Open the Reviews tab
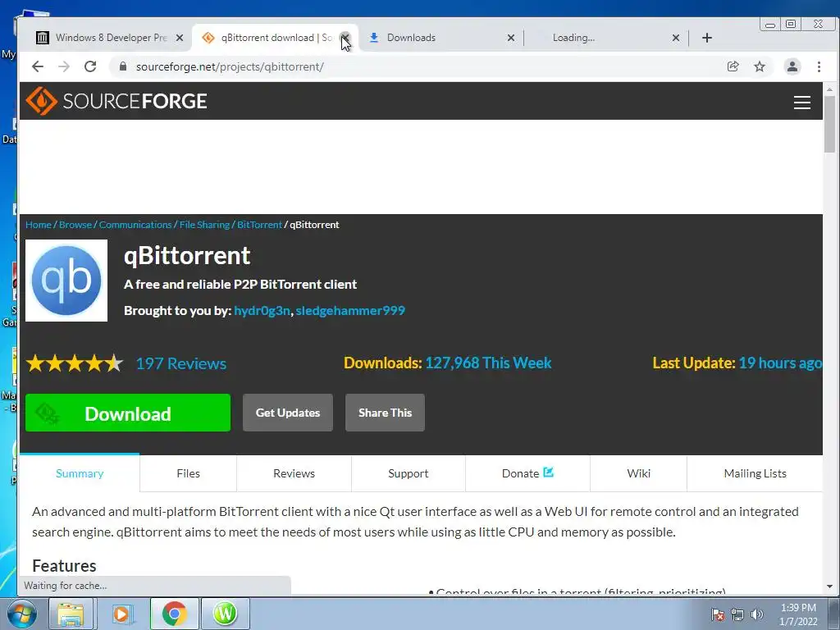This screenshot has height=630, width=840. tap(294, 473)
